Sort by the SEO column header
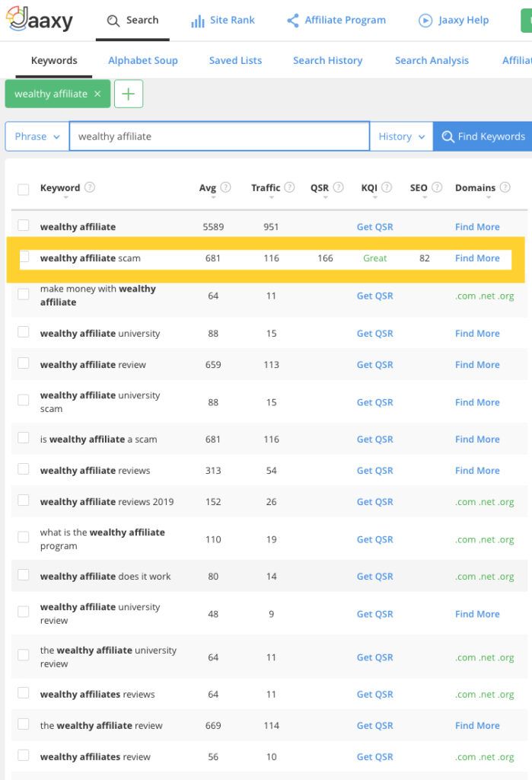The height and width of the screenshot is (780, 532). coord(419,188)
